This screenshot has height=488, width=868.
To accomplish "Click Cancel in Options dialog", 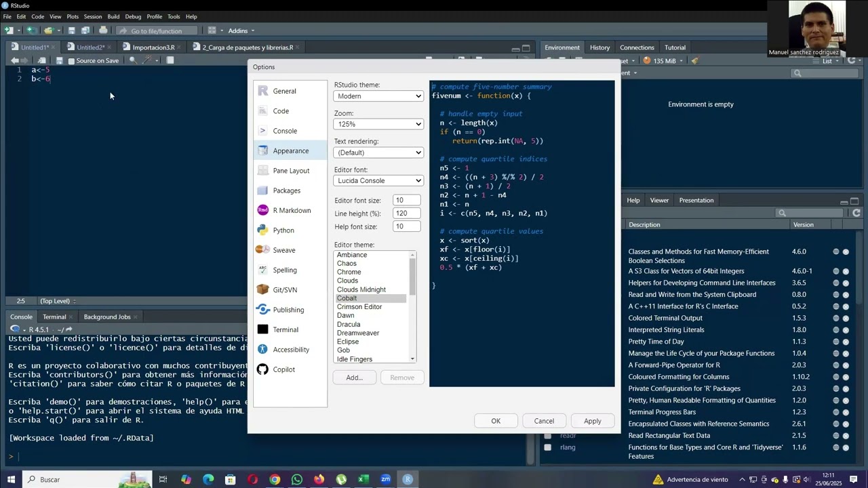I will (544, 421).
